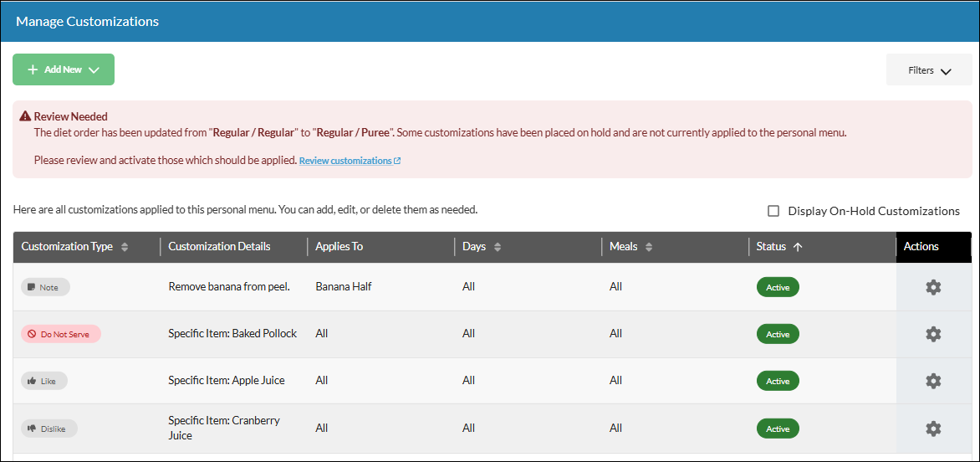Viewport: 980px width, 462px height.
Task: Select 'Specific Item: Baked Pollock' cell
Action: [x=232, y=334]
